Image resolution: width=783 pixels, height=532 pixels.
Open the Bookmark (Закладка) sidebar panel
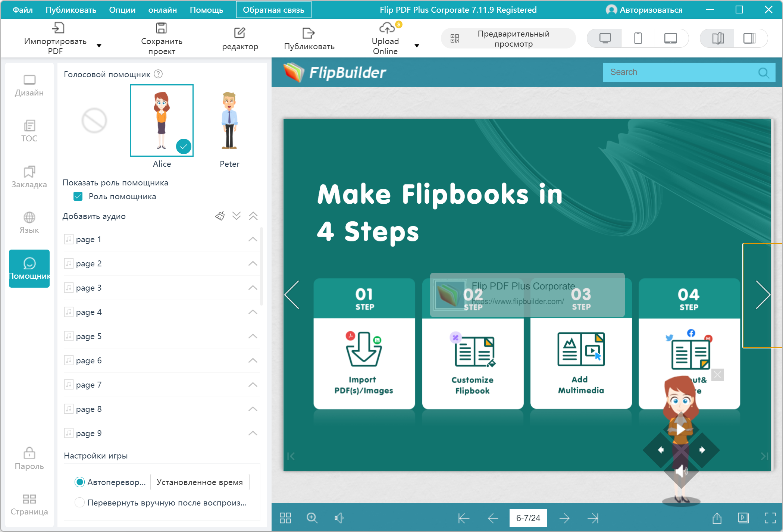pos(29,177)
